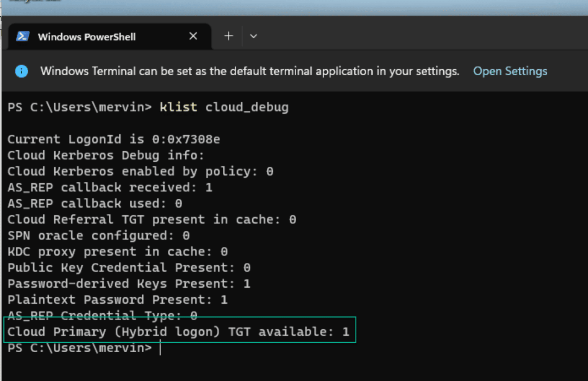This screenshot has width=588, height=381.
Task: Click the PowerShell icon left of the tab title
Action: (22, 36)
